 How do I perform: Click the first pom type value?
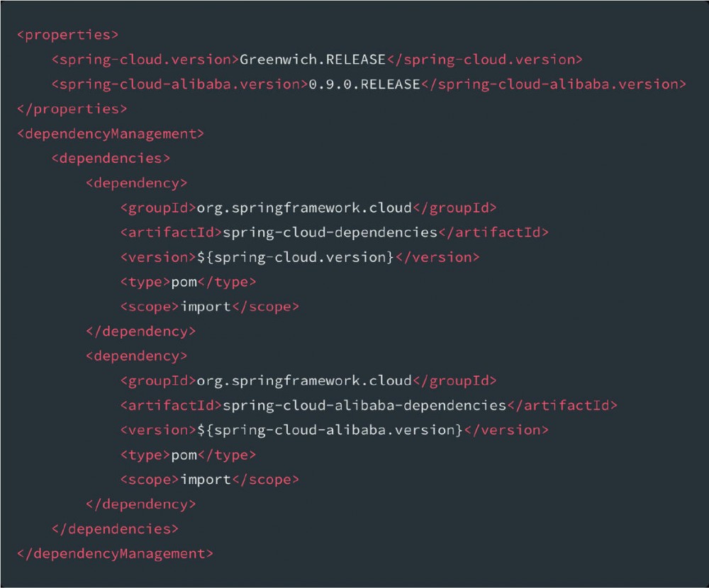click(x=184, y=282)
